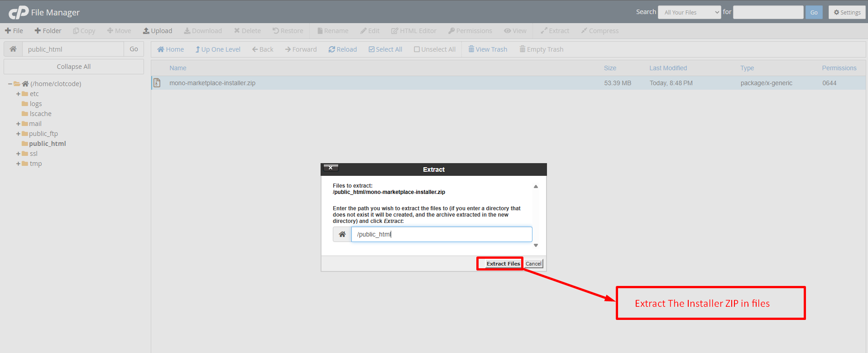Click the search Go button
Image resolution: width=868 pixels, height=353 pixels.
click(814, 12)
